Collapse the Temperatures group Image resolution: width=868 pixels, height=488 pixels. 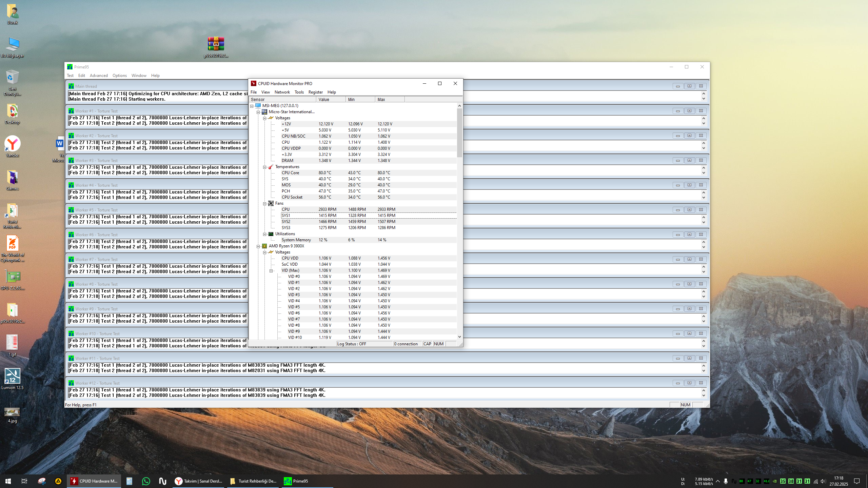click(265, 167)
